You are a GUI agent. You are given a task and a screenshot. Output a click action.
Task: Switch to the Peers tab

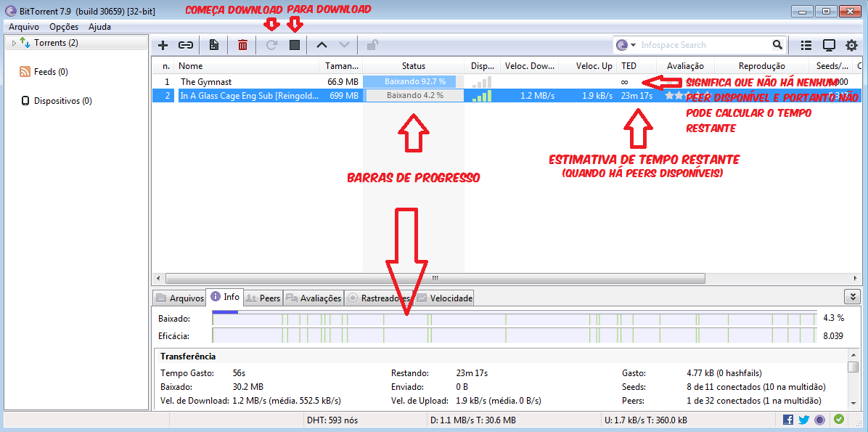262,297
